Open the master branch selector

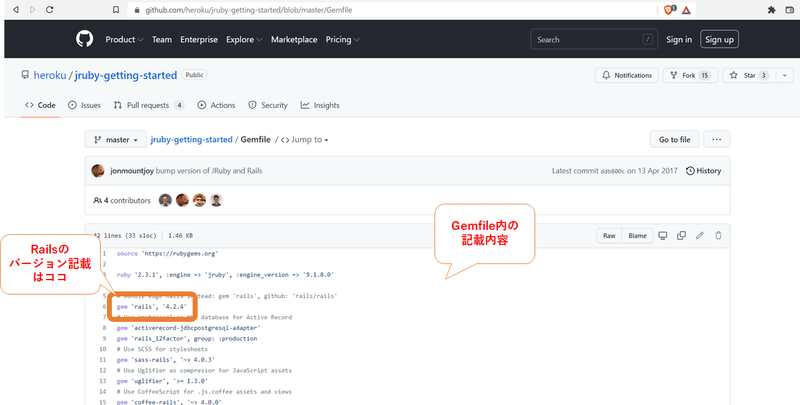point(116,139)
